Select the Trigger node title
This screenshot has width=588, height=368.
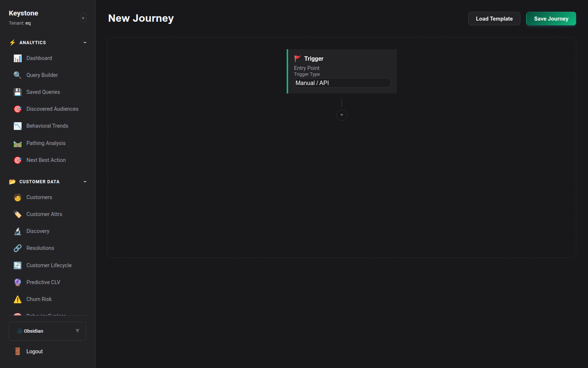click(x=314, y=59)
